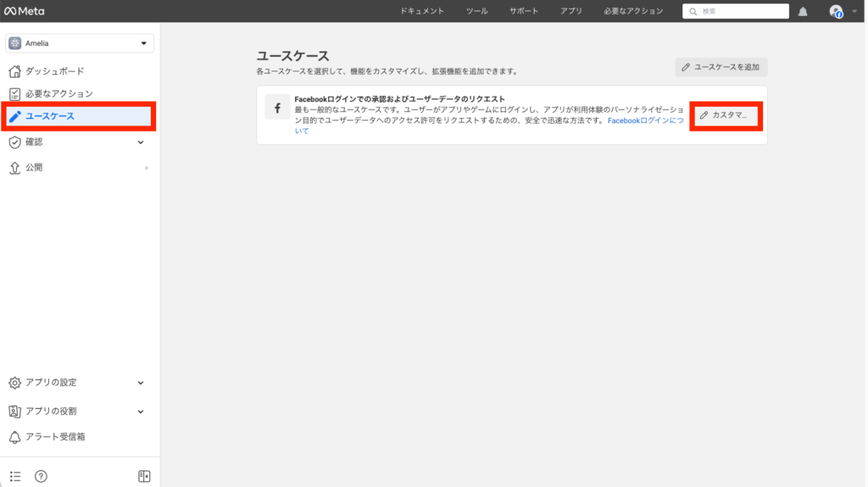The height and width of the screenshot is (487, 868).
Task: Click the アラート受信箱 bell item
Action: (54, 437)
